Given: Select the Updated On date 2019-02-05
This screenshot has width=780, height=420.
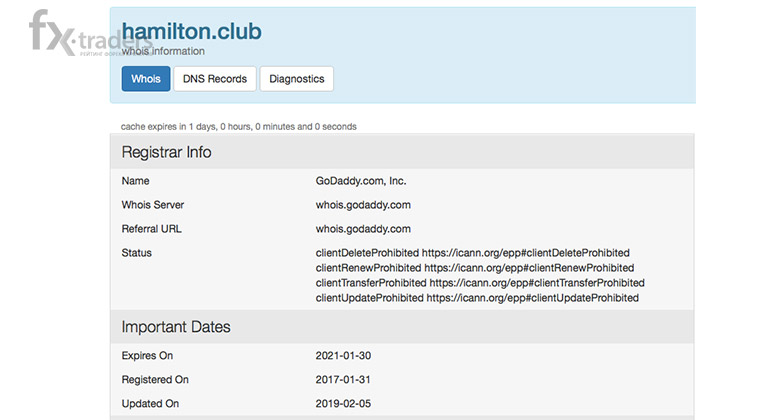Looking at the screenshot, I should coord(343,404).
